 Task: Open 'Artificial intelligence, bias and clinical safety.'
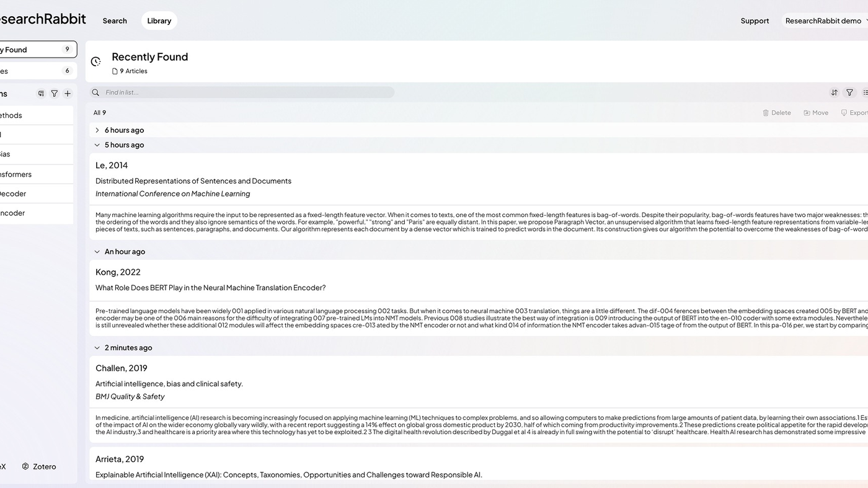coord(169,384)
